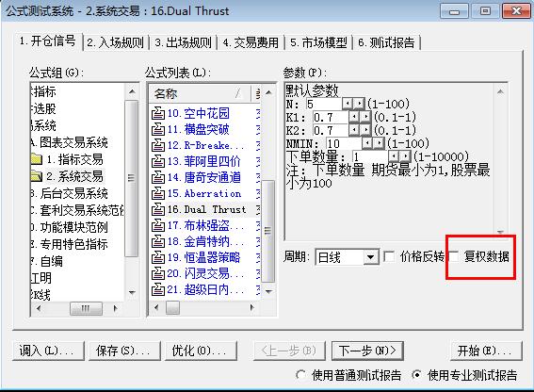Increase the K1 parameter with right stepper arrow
The image size is (534, 392).
pos(365,117)
